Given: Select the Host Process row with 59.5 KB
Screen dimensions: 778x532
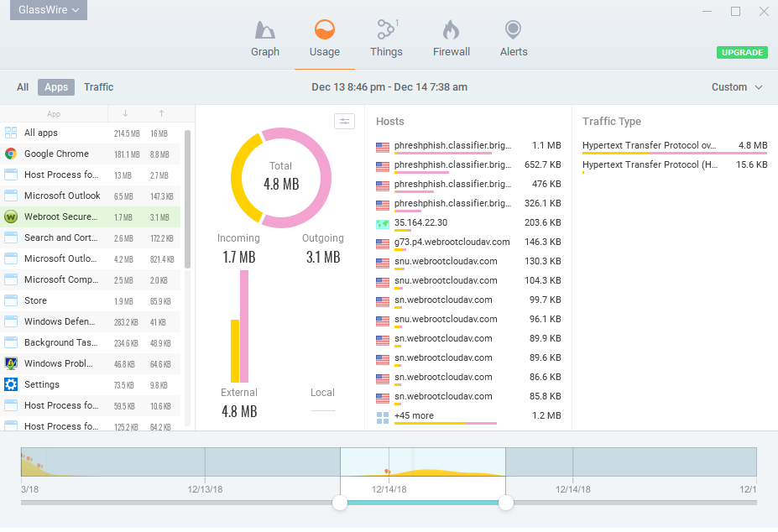Looking at the screenshot, I should [x=91, y=405].
